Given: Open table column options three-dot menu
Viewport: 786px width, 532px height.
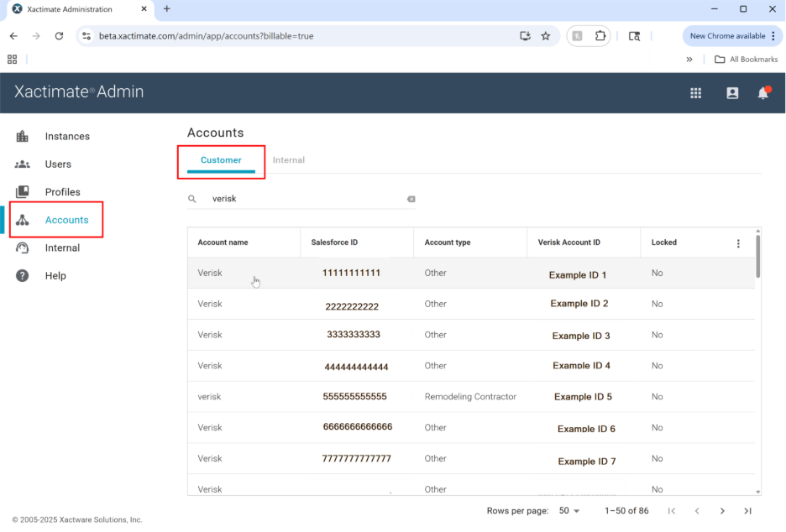Looking at the screenshot, I should coord(738,243).
